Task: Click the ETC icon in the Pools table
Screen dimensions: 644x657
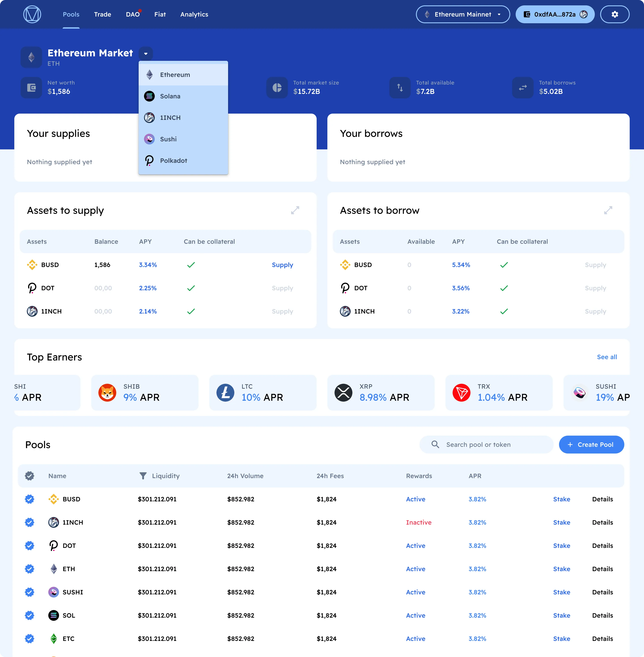Action: 53,638
